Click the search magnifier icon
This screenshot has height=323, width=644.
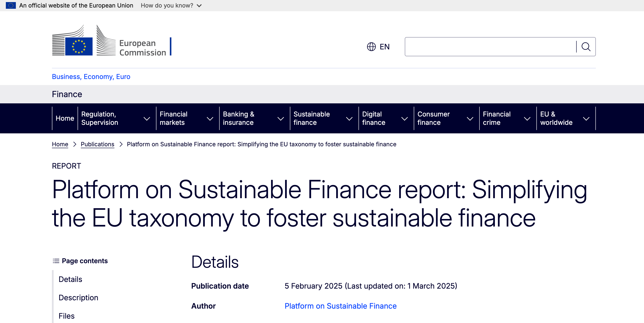click(x=586, y=47)
